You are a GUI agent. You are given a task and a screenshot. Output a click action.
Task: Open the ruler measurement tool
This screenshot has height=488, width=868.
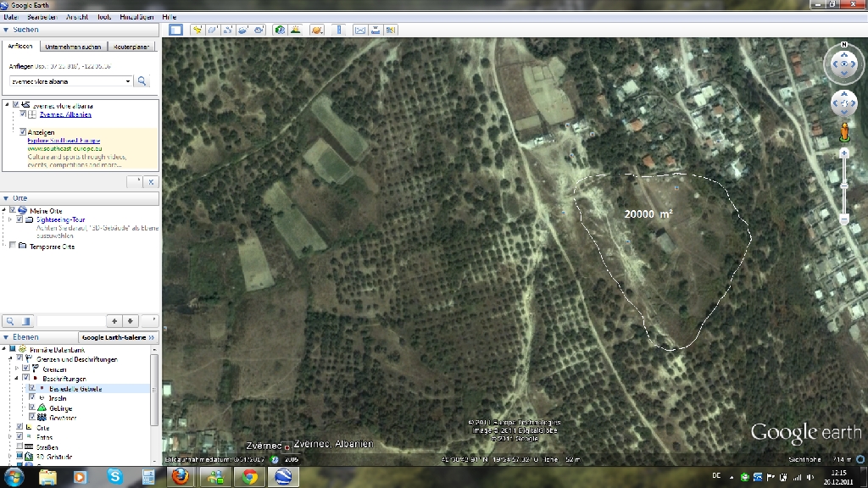tap(339, 30)
